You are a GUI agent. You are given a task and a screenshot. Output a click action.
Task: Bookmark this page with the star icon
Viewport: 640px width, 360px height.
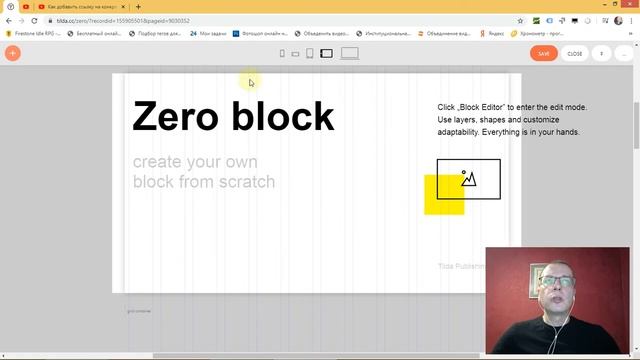(x=520, y=21)
